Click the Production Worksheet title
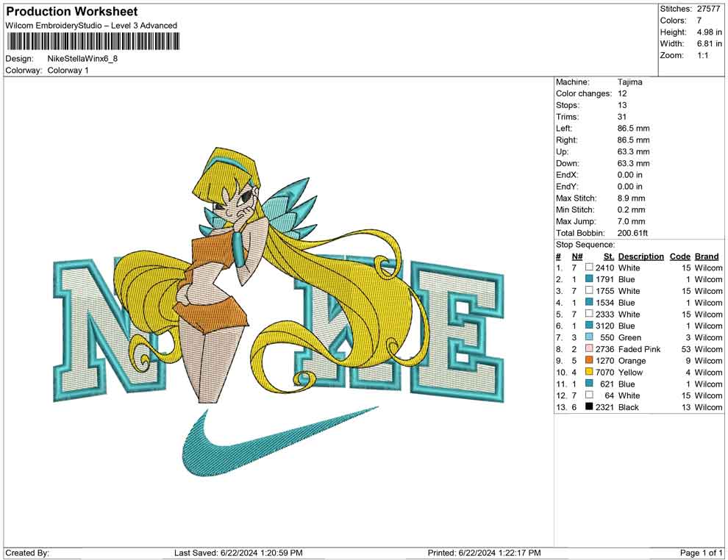Image resolution: width=728 pixels, height=560 pixels. [71, 12]
